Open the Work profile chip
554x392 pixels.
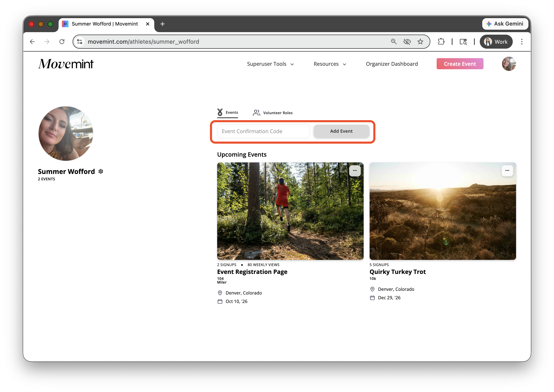click(496, 42)
